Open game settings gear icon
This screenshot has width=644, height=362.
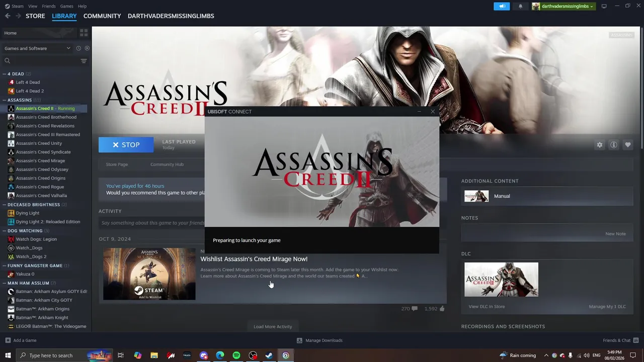click(599, 145)
